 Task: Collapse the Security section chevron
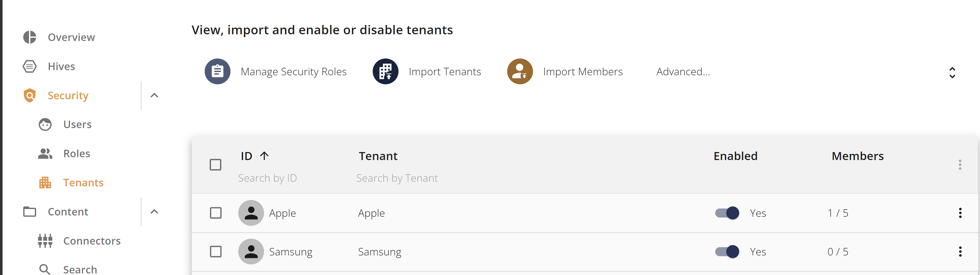[154, 95]
